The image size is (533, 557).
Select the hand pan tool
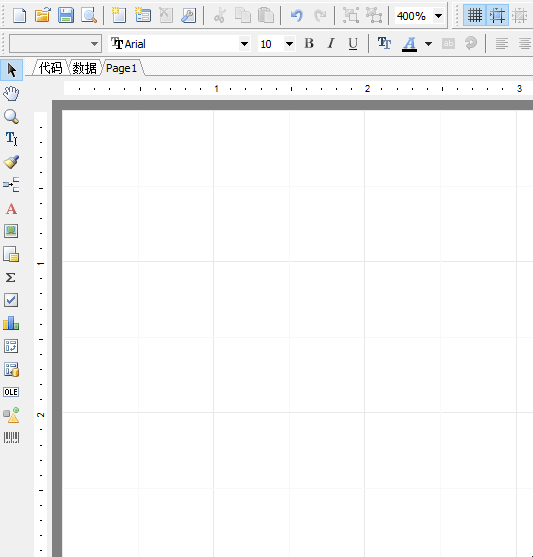click(11, 93)
